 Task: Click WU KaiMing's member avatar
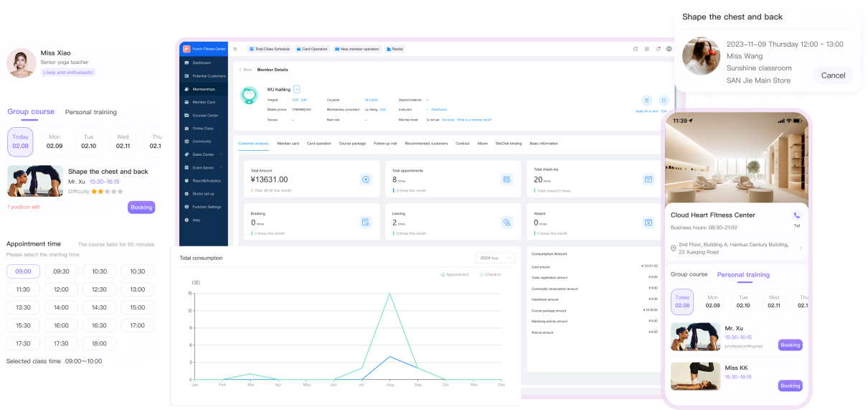coord(249,95)
